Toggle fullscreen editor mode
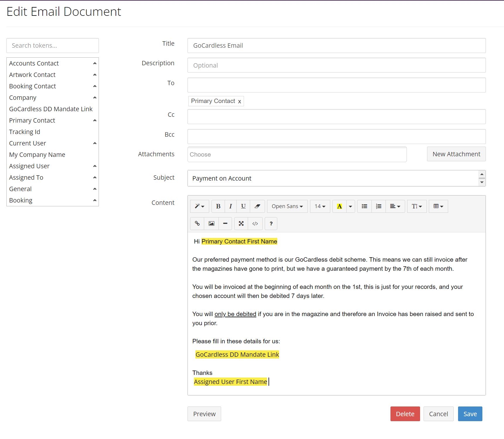Screen dimensions: 504x439 pos(241,224)
